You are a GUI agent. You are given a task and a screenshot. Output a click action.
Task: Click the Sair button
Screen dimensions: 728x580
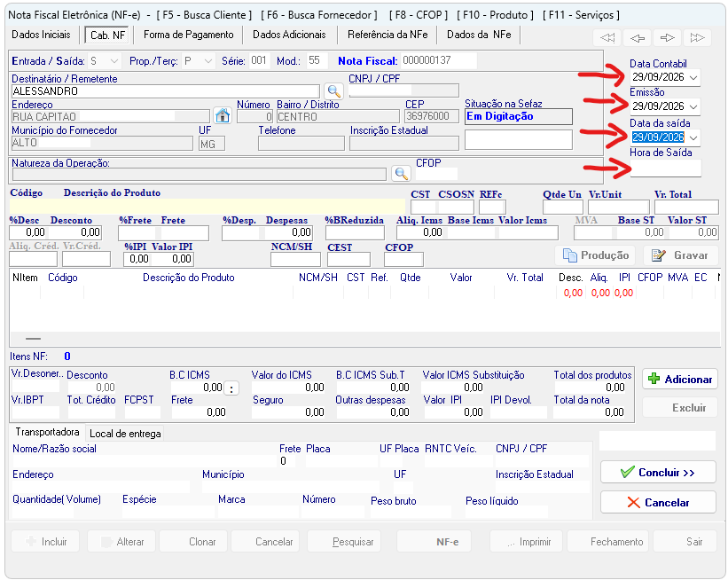click(686, 542)
